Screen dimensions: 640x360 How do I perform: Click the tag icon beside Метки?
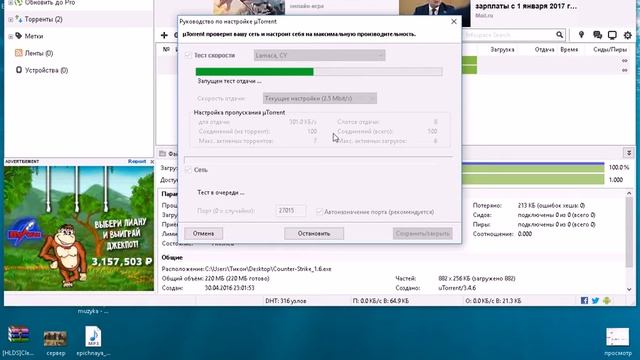coord(18,36)
